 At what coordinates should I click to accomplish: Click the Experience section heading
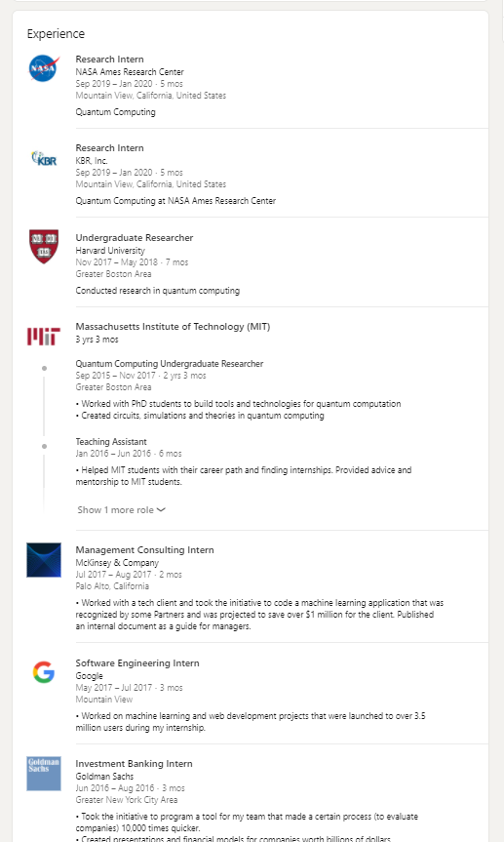pyautogui.click(x=56, y=34)
